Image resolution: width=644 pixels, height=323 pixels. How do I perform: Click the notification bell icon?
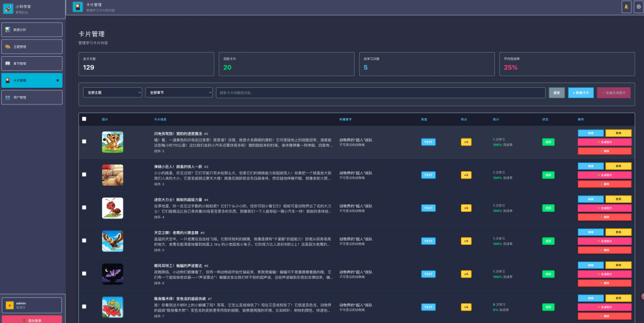[626, 7]
